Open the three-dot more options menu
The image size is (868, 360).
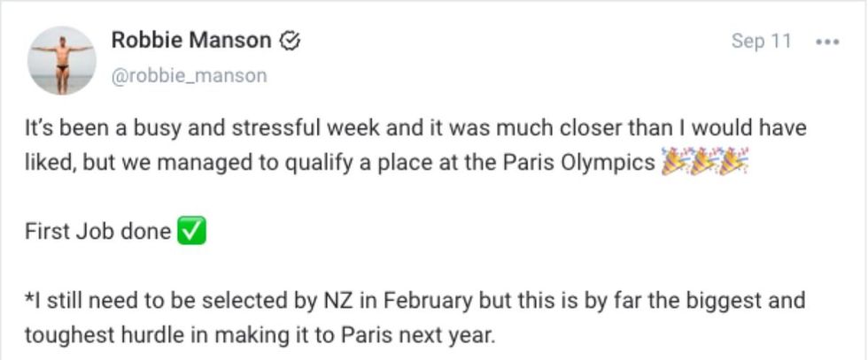(825, 42)
